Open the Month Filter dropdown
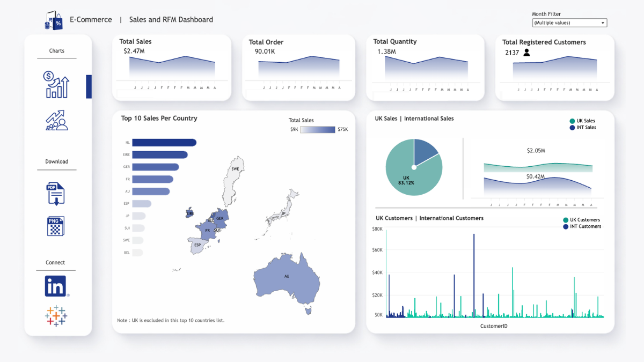644x362 pixels. pyautogui.click(x=603, y=23)
